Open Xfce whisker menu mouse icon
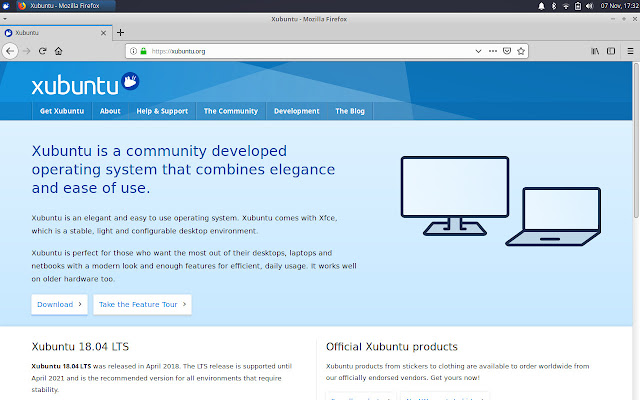 (6, 6)
